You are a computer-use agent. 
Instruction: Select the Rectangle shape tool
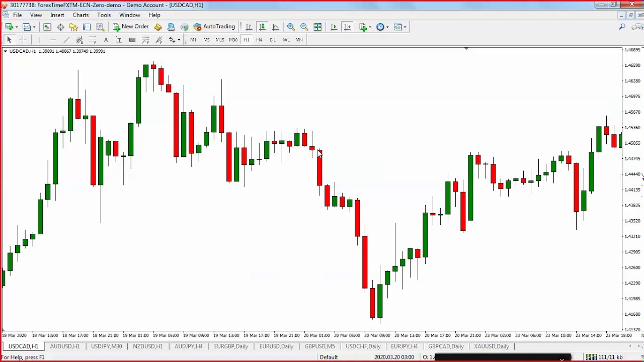tap(132, 40)
